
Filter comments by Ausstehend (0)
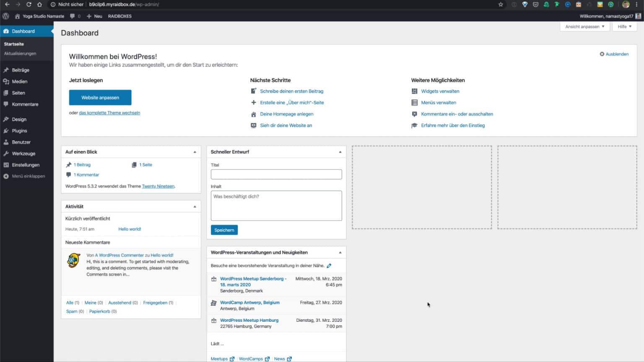point(123,303)
